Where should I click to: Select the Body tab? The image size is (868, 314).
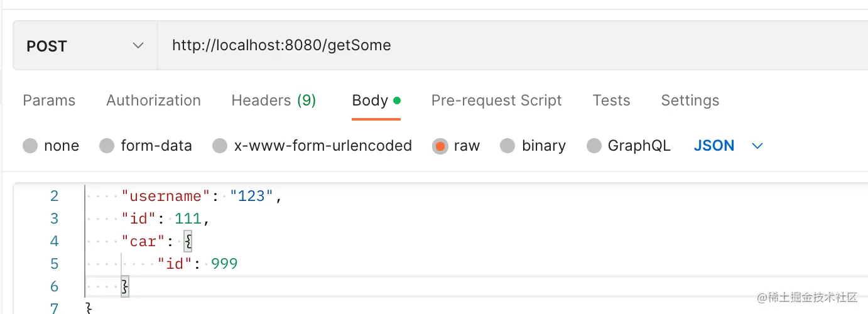click(376, 100)
